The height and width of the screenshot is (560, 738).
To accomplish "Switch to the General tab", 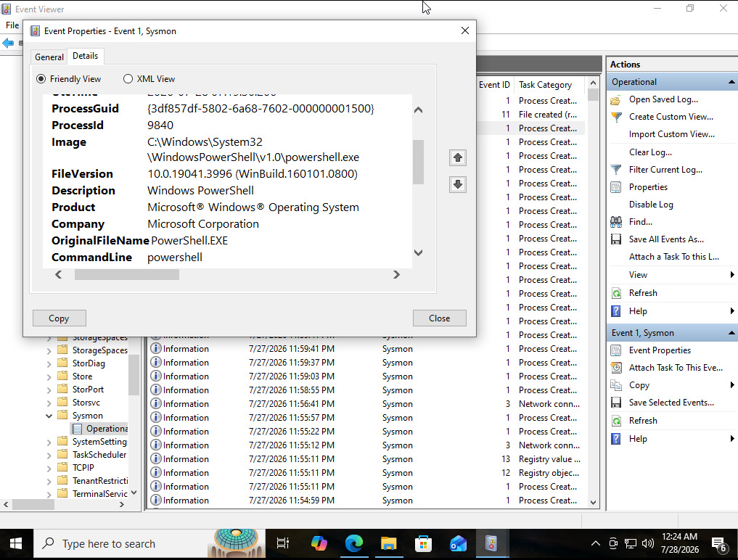I will [49, 57].
